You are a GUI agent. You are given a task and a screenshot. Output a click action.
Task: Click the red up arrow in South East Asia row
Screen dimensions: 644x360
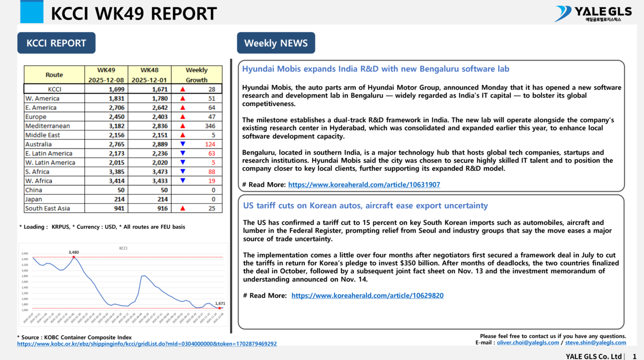point(183,208)
